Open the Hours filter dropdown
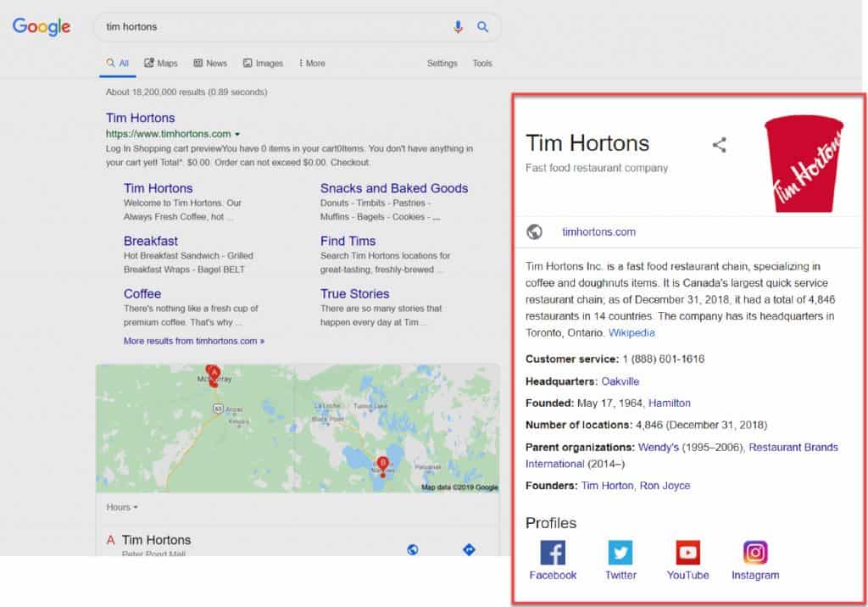 click(122, 507)
